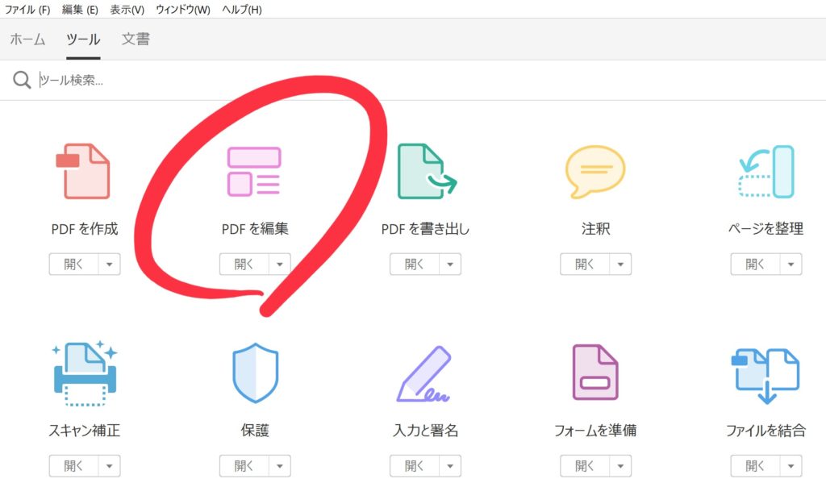Expand dropdown arrow under ファイルを結合

click(x=791, y=466)
